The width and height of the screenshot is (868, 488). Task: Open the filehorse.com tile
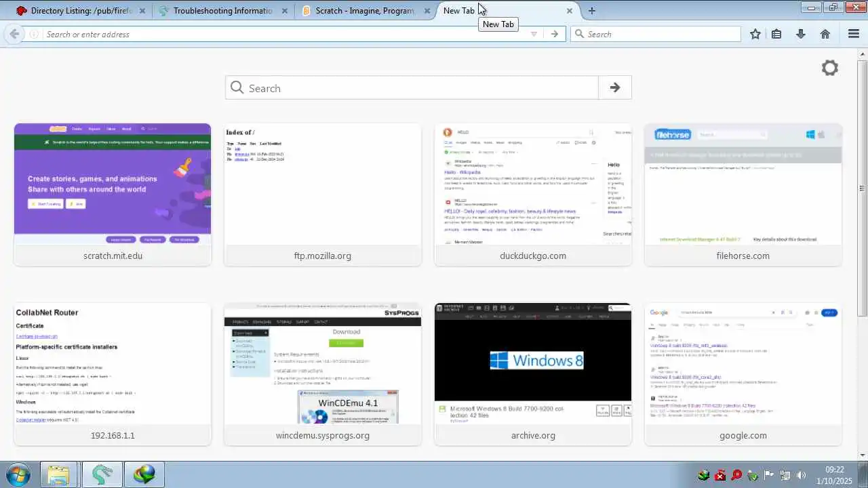click(x=743, y=195)
